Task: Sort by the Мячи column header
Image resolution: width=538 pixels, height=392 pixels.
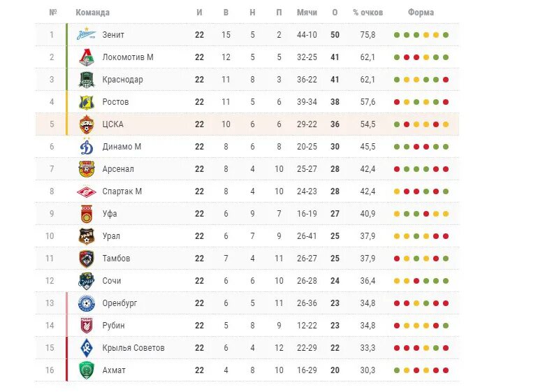Action: click(307, 13)
